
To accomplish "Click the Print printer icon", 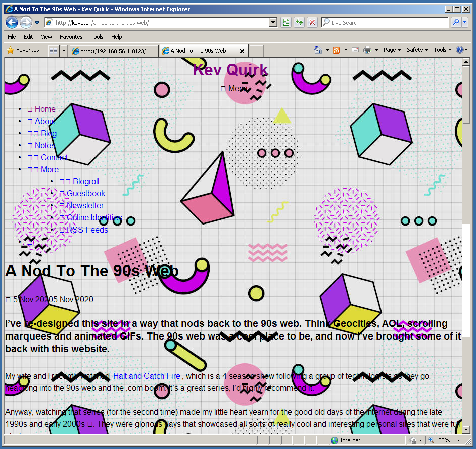I will point(367,50).
